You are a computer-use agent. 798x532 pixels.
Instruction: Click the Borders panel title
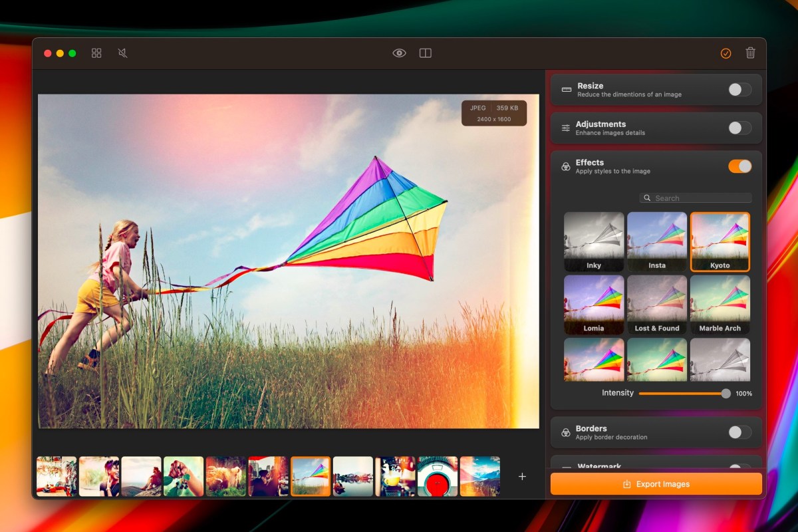591,428
